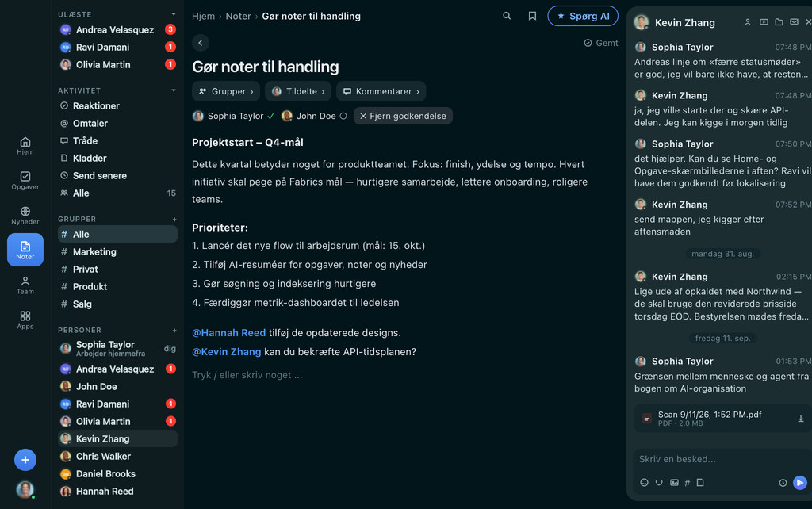Select the Marketing group
Screen dimensions: 812x509
(x=117, y=251)
